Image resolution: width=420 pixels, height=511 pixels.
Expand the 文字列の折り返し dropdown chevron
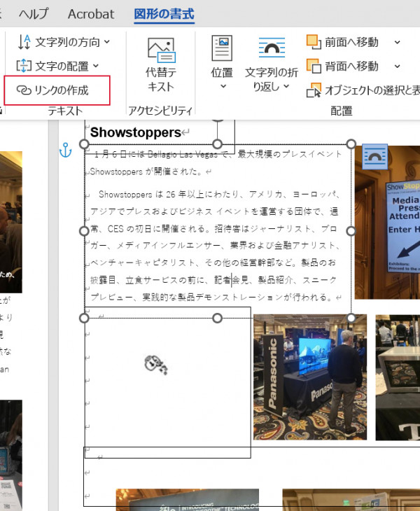(x=286, y=86)
